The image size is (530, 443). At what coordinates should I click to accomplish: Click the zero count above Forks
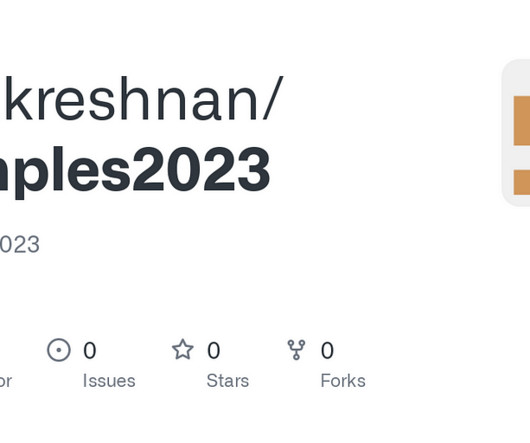click(x=327, y=350)
